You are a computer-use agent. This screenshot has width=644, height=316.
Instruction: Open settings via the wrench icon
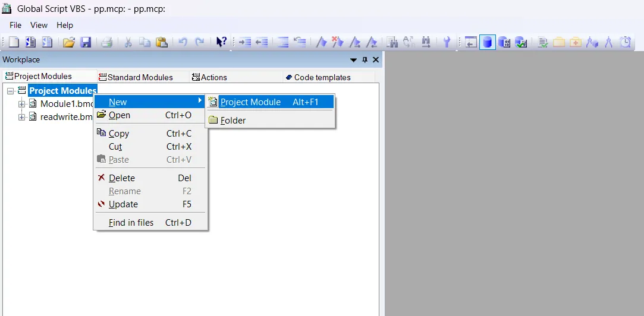(x=447, y=42)
